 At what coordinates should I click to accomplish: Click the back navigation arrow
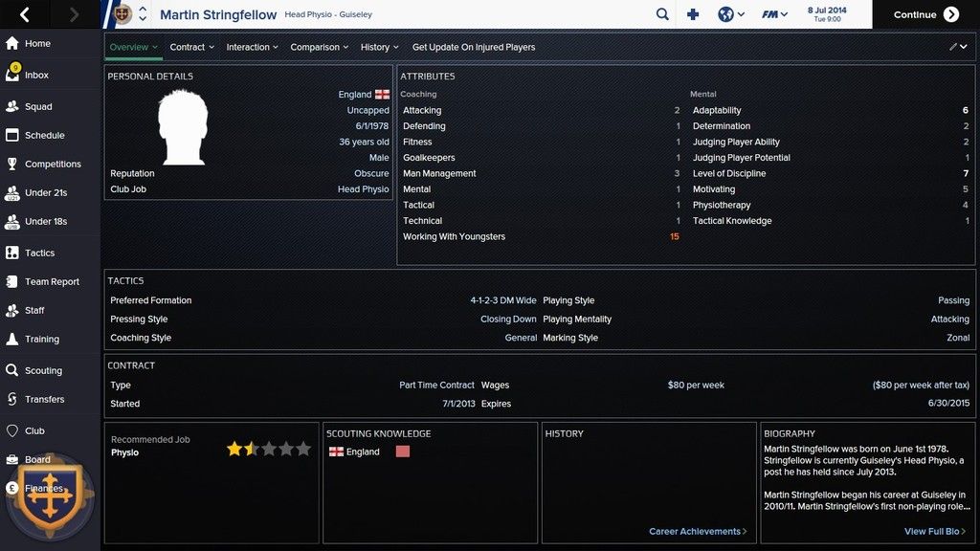(25, 14)
